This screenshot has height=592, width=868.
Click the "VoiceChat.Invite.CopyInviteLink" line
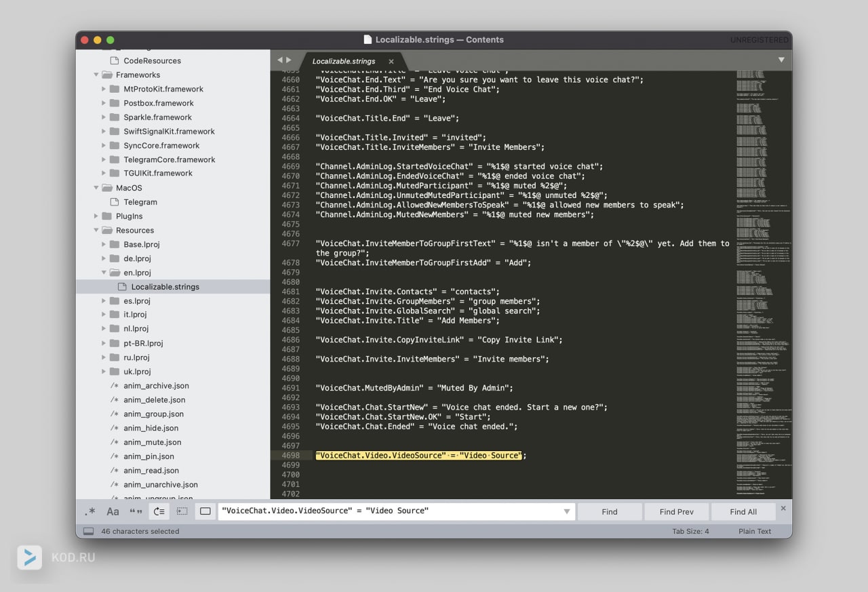point(439,340)
